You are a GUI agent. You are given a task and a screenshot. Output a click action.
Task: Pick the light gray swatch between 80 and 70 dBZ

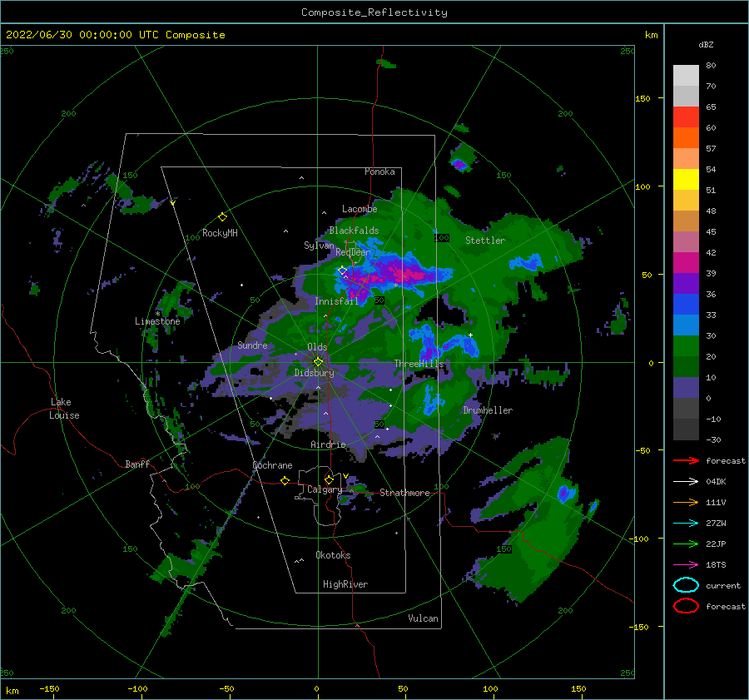tap(686, 76)
